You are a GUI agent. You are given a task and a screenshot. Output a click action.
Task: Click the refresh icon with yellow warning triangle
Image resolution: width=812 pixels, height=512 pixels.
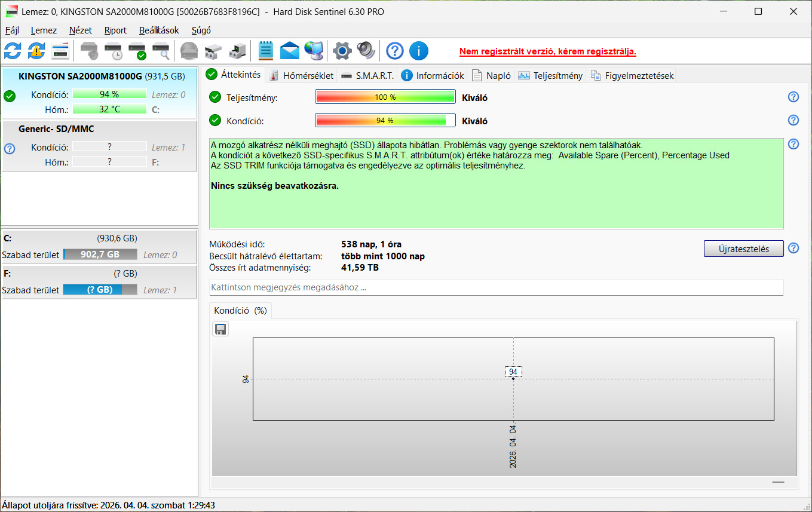[36, 51]
